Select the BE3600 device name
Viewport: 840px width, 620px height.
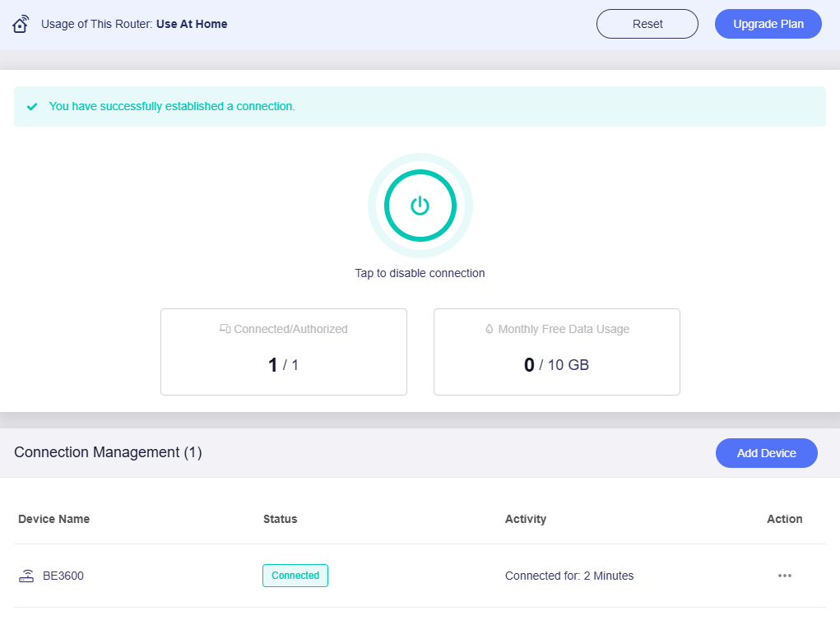(63, 576)
